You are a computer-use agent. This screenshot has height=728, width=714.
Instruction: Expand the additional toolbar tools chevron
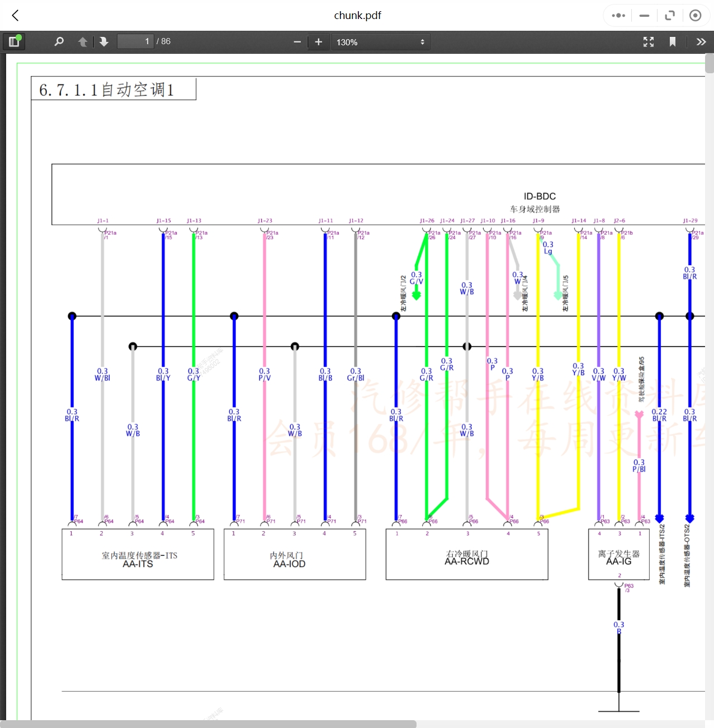701,41
